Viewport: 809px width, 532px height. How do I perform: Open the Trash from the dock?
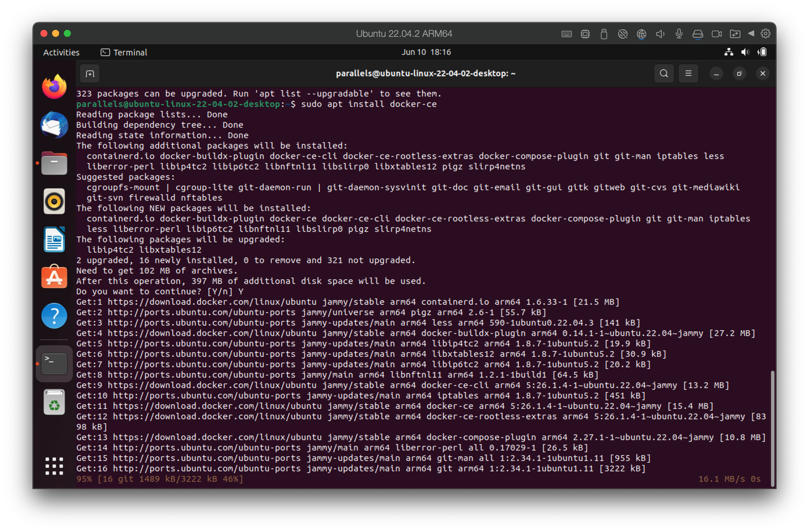click(54, 402)
